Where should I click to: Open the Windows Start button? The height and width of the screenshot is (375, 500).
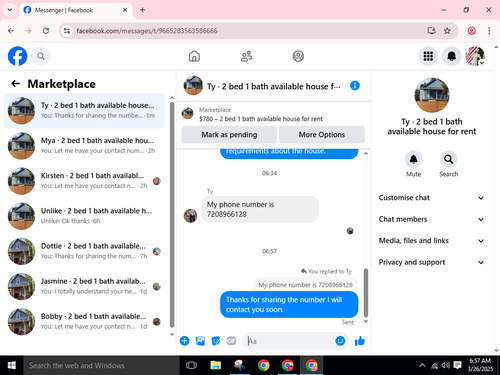(x=12, y=366)
